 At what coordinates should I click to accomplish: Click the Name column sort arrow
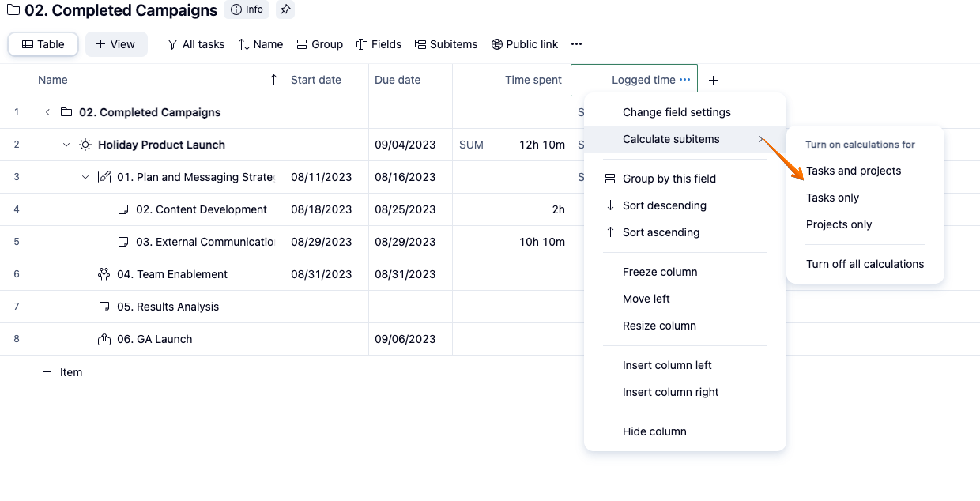(x=273, y=80)
